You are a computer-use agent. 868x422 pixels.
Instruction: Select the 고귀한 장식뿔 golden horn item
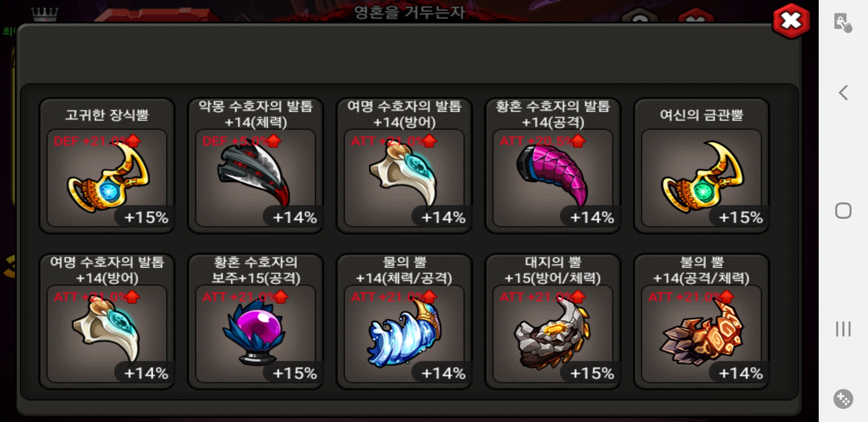pos(107,166)
